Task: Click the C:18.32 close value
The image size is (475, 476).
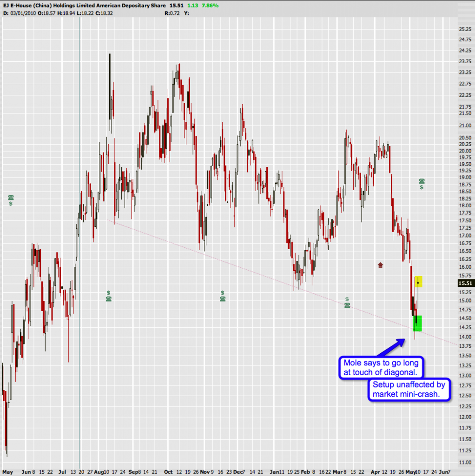Action: pos(104,13)
